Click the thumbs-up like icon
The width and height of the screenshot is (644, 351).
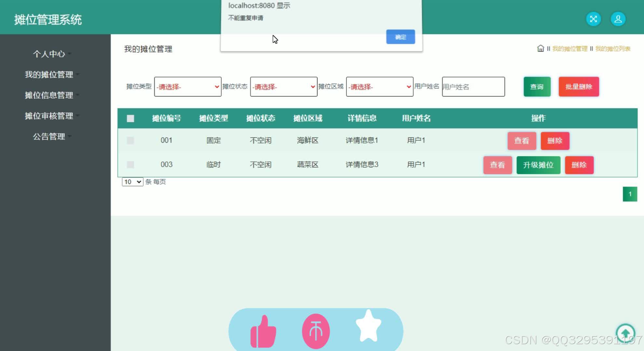(x=263, y=331)
